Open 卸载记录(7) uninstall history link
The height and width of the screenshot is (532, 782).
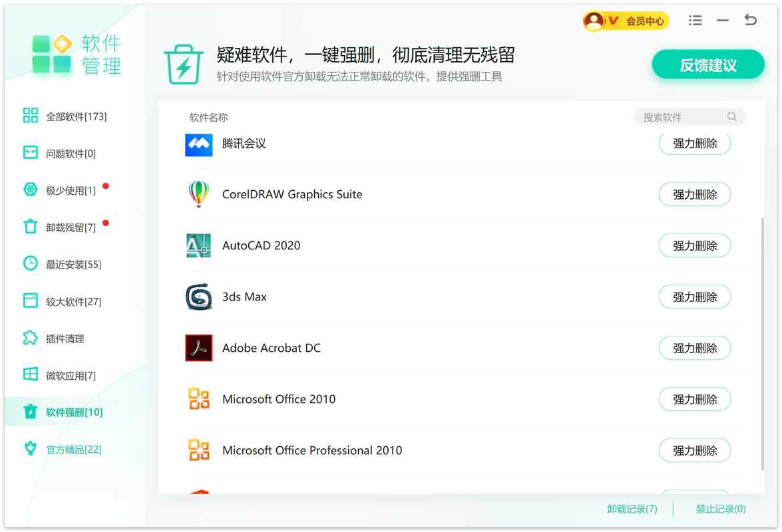click(632, 509)
